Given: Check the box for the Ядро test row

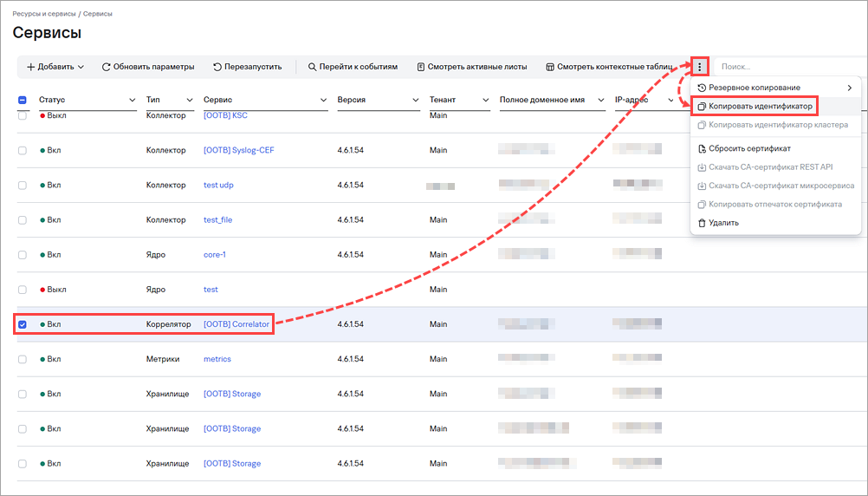Looking at the screenshot, I should click(23, 290).
